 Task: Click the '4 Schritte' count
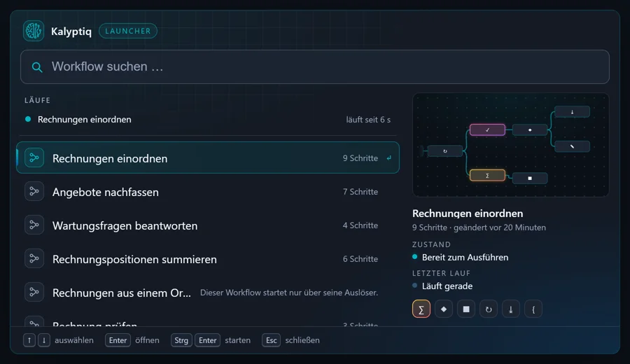pos(360,225)
